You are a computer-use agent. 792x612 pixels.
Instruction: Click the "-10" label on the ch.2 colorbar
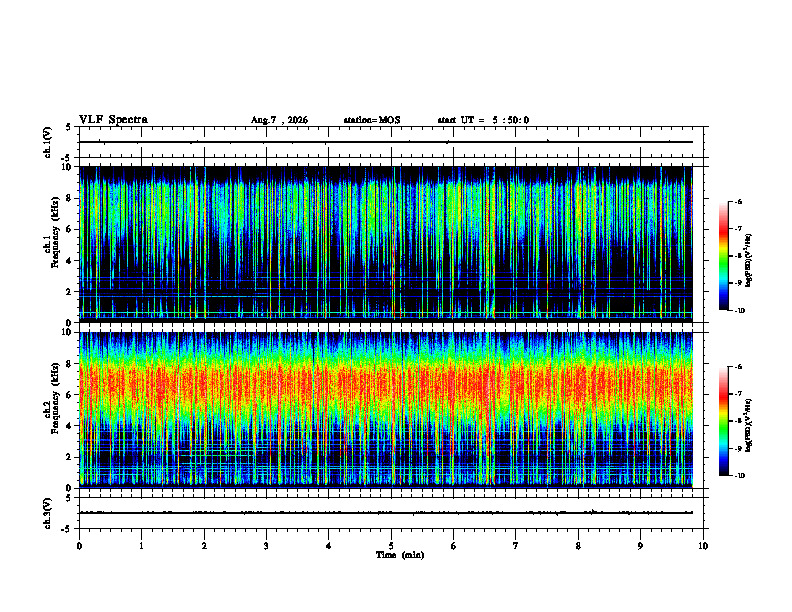(739, 476)
